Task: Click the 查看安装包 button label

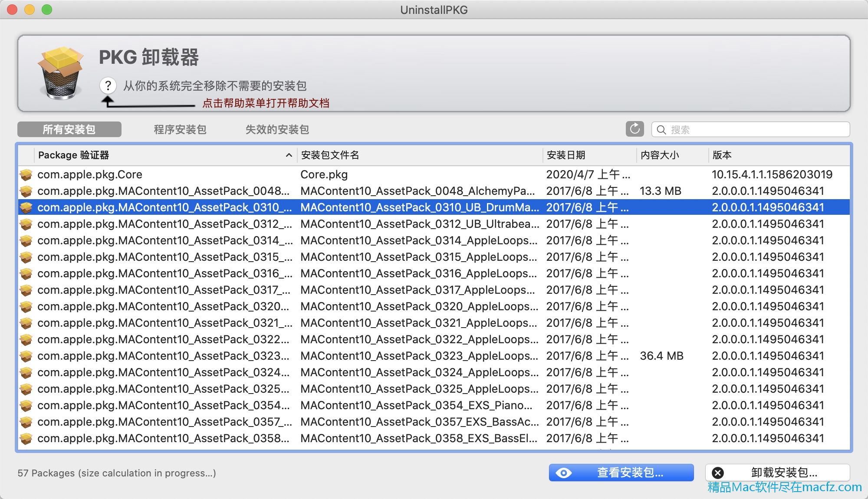Action: click(630, 473)
